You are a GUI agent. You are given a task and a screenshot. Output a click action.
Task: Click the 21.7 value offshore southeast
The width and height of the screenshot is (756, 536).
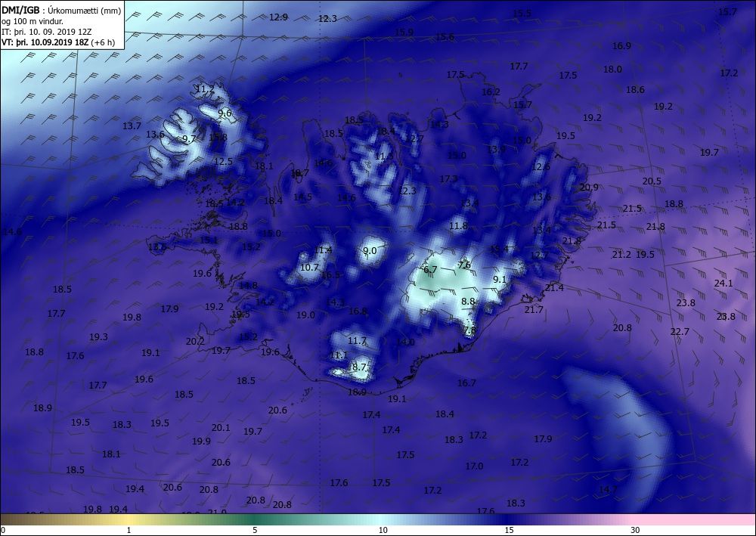coord(534,309)
